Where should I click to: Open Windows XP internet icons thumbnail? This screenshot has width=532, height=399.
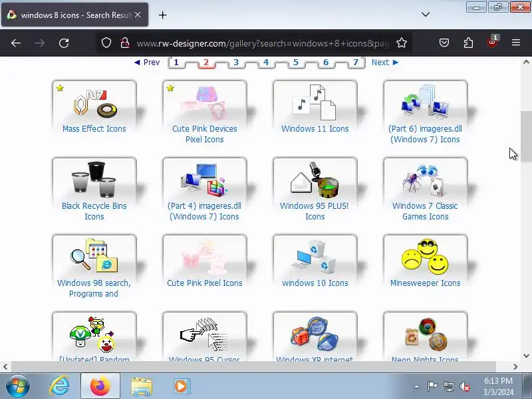(315, 334)
